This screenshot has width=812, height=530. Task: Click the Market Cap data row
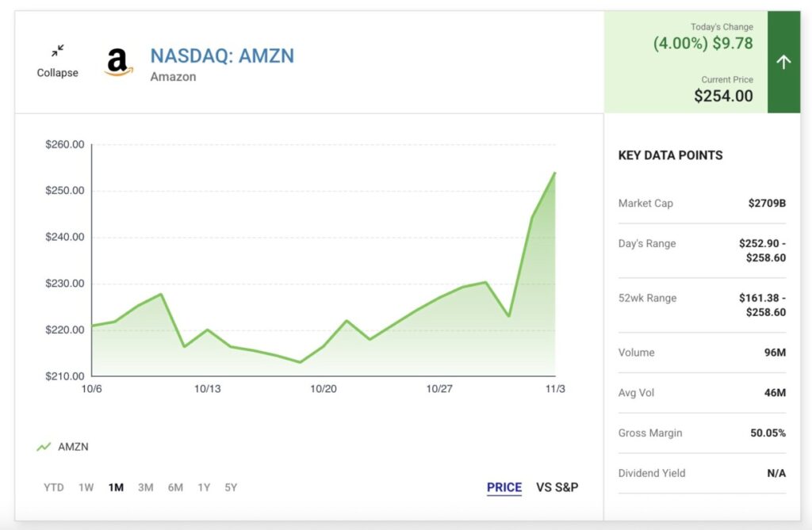(701, 204)
